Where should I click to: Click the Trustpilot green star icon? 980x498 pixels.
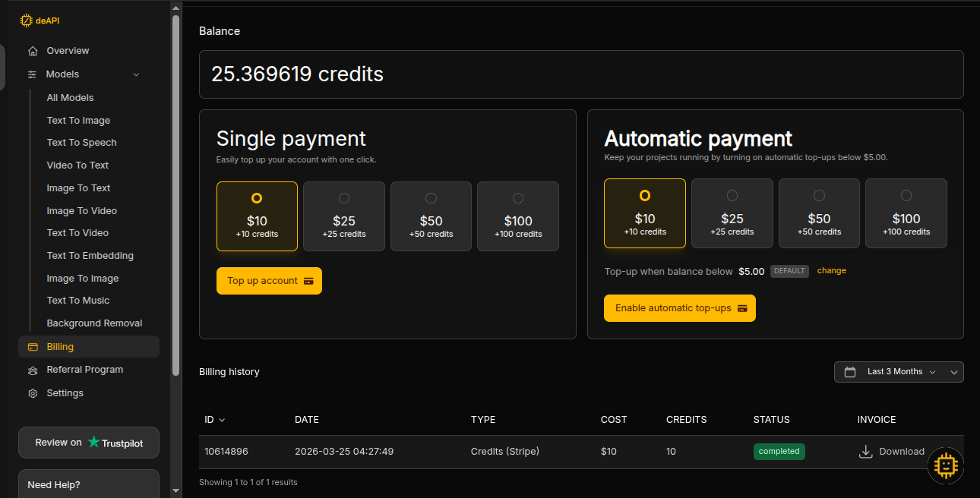pos(94,442)
